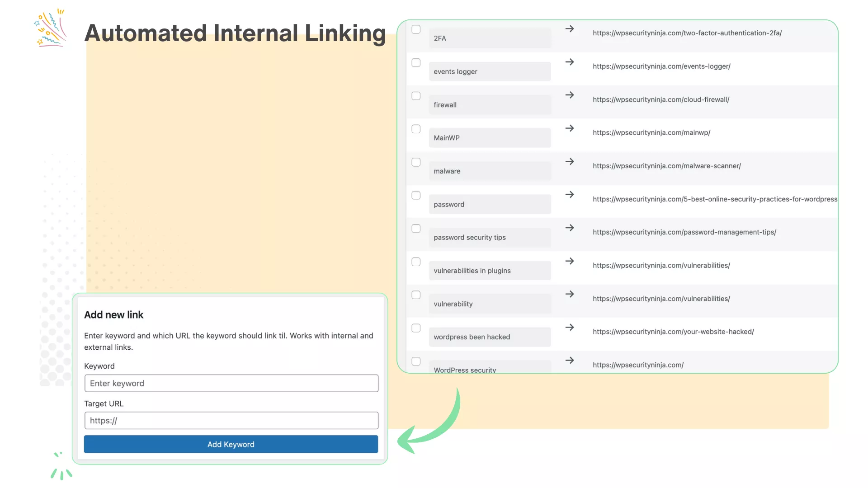Viewport: 868px width, 488px height.
Task: Edit the vulnerabilities in plugins keyword field
Action: pyautogui.click(x=490, y=271)
